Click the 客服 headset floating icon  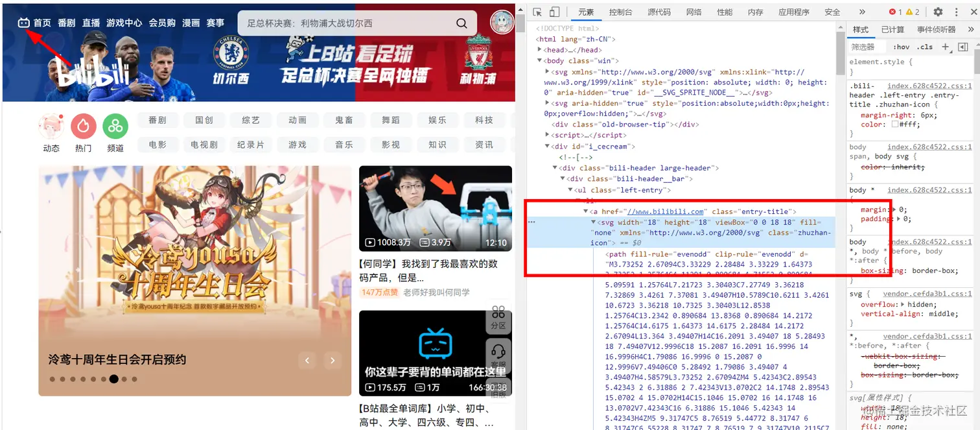point(498,355)
